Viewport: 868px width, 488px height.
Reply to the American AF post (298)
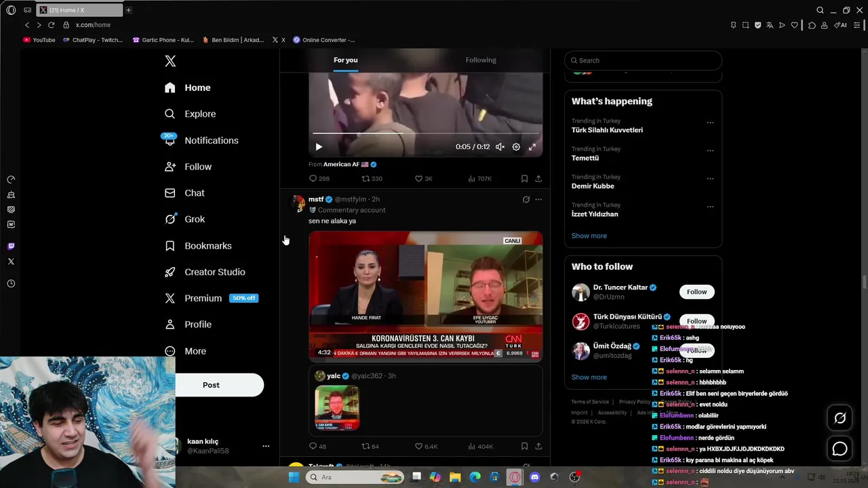point(319,179)
